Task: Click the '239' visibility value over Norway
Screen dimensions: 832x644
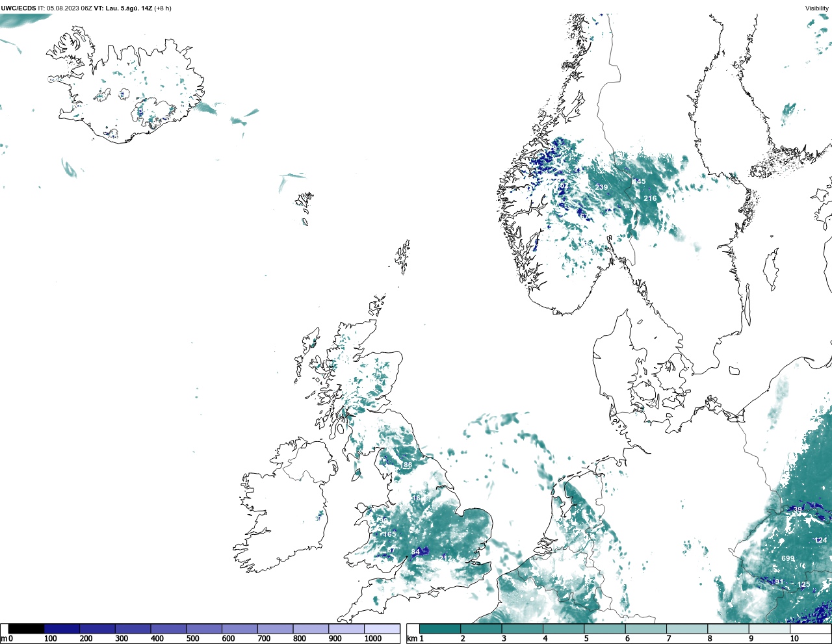Action: click(601, 187)
